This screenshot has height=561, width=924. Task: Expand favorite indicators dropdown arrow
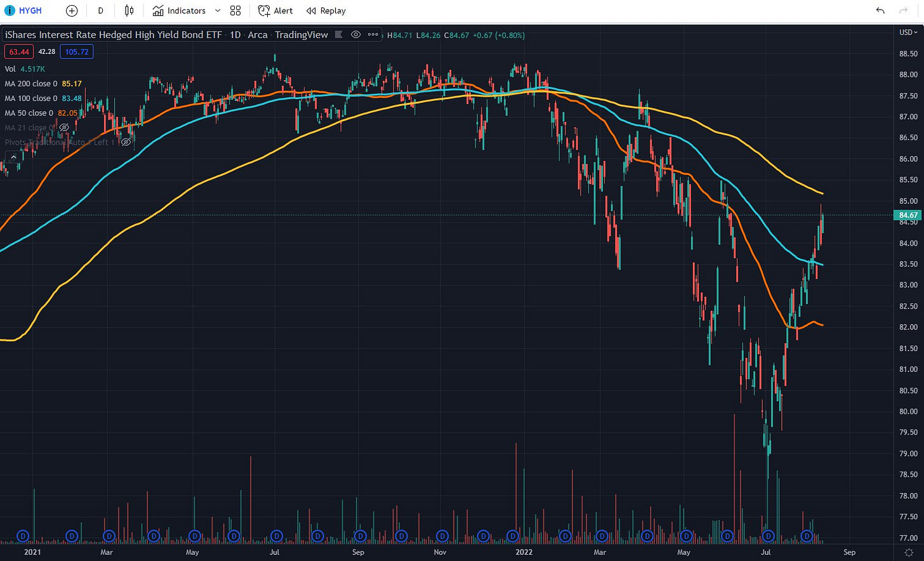218,11
